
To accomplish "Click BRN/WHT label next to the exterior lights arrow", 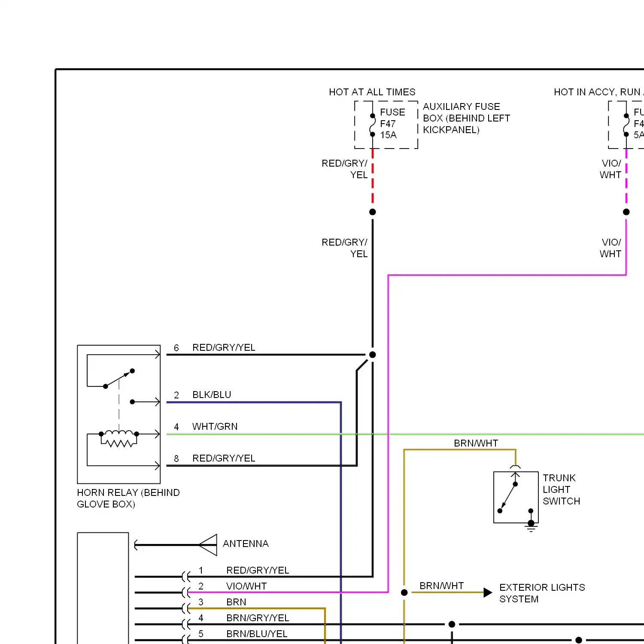I will 441,586.
